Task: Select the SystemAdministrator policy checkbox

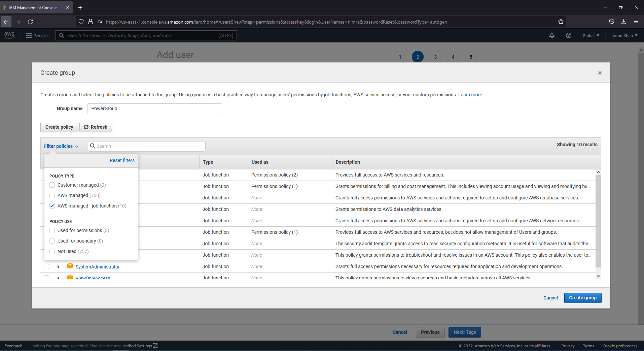Action: [x=46, y=266]
